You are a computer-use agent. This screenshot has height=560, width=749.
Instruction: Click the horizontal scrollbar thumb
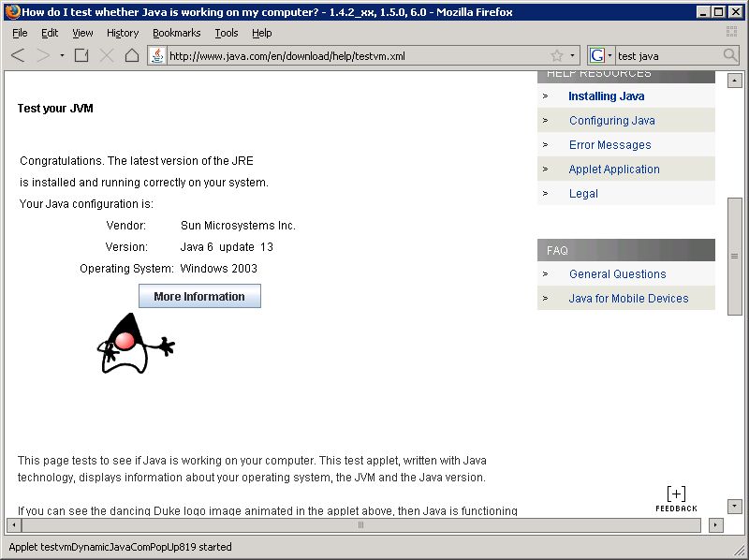pos(360,526)
